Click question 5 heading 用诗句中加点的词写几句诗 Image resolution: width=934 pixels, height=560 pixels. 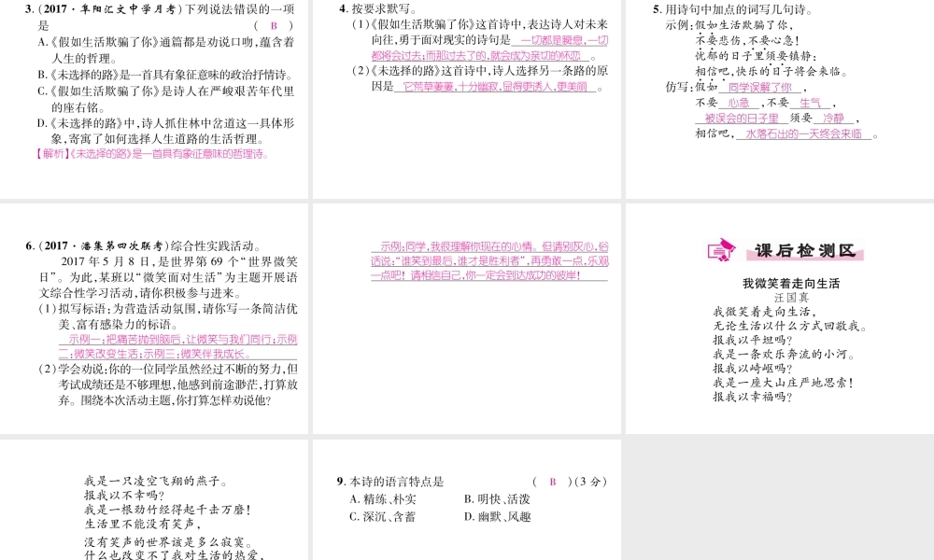tap(733, 9)
